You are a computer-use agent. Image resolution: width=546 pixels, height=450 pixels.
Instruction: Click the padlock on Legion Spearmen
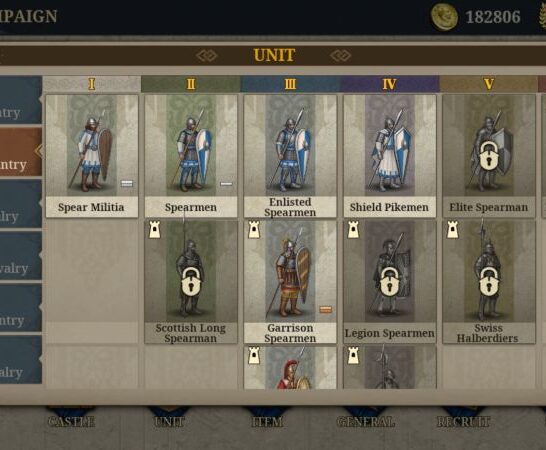pyautogui.click(x=389, y=282)
